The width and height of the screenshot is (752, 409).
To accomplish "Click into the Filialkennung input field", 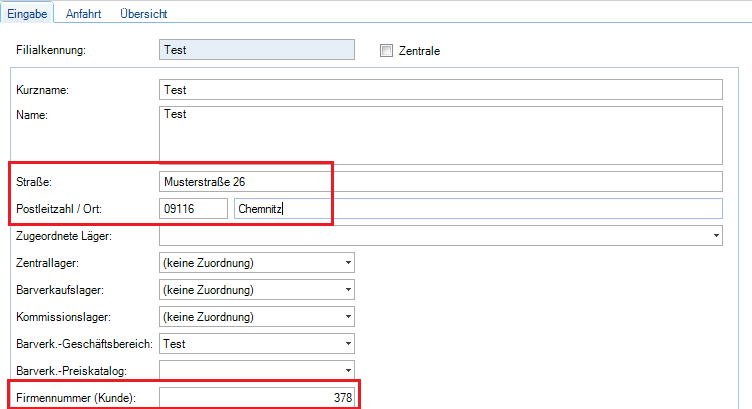I will pos(256,49).
